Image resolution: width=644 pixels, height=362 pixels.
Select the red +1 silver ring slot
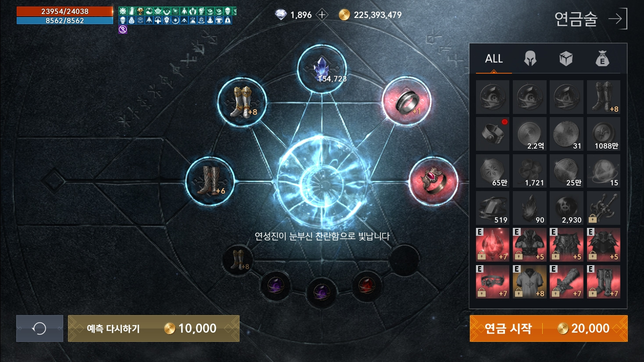[x=407, y=101]
